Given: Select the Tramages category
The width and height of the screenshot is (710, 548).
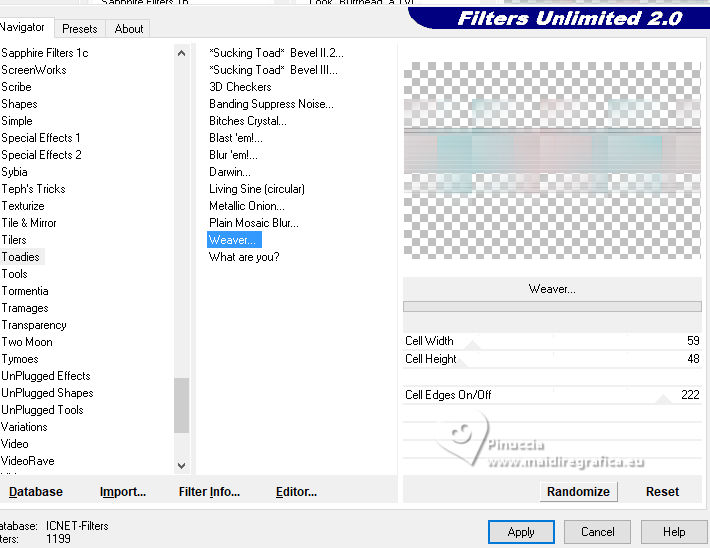Looking at the screenshot, I should click(x=25, y=308).
